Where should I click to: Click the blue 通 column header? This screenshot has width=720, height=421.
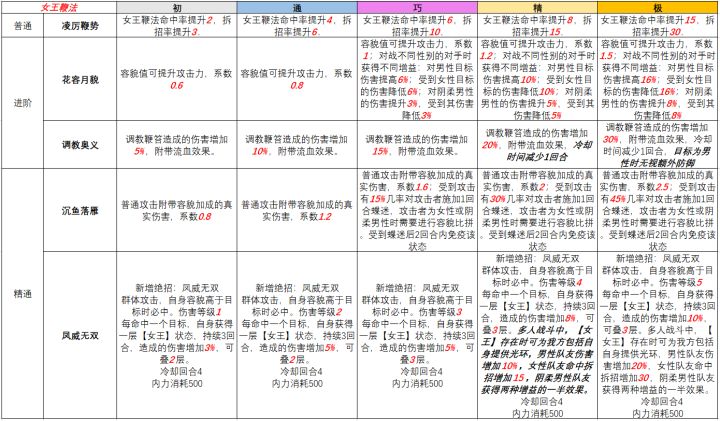click(x=297, y=7)
